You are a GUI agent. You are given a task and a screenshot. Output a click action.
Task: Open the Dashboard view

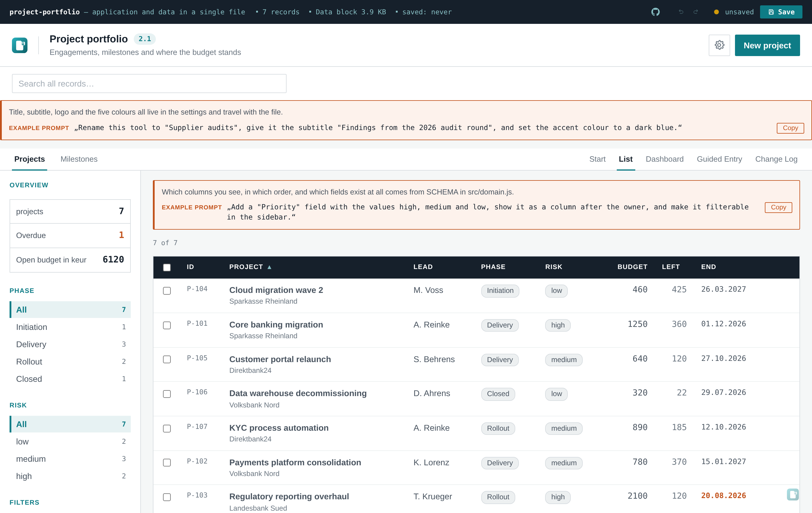664,159
